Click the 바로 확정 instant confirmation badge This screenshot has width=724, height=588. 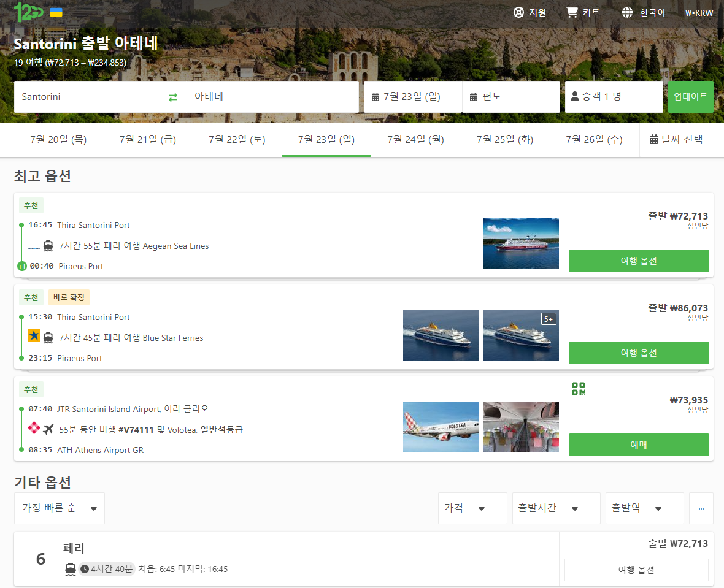69,298
